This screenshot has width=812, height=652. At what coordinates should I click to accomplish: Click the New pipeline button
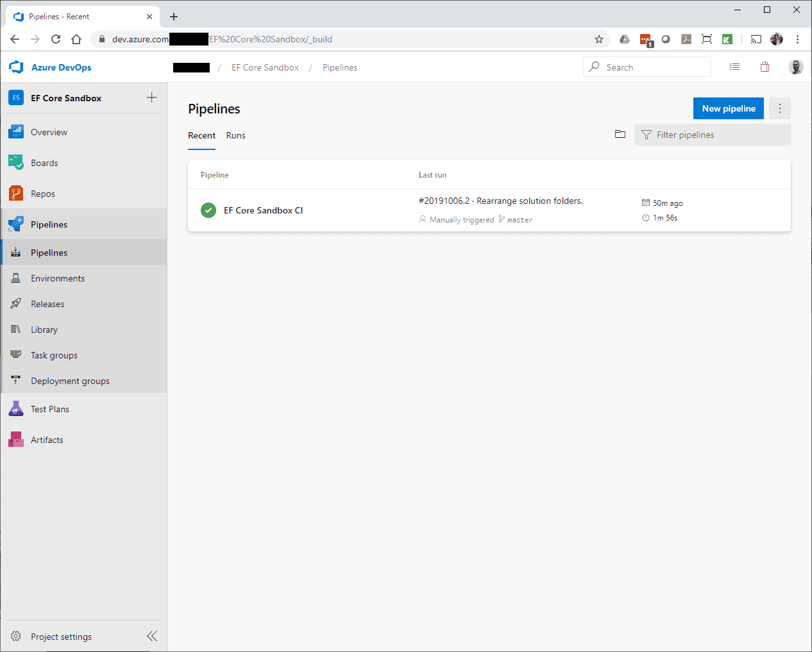tap(728, 108)
